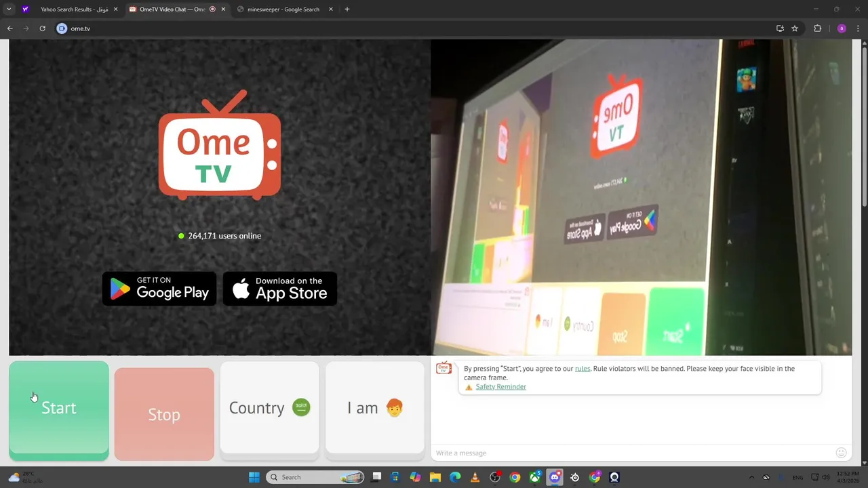Click the 264,171 users online text

(224, 236)
